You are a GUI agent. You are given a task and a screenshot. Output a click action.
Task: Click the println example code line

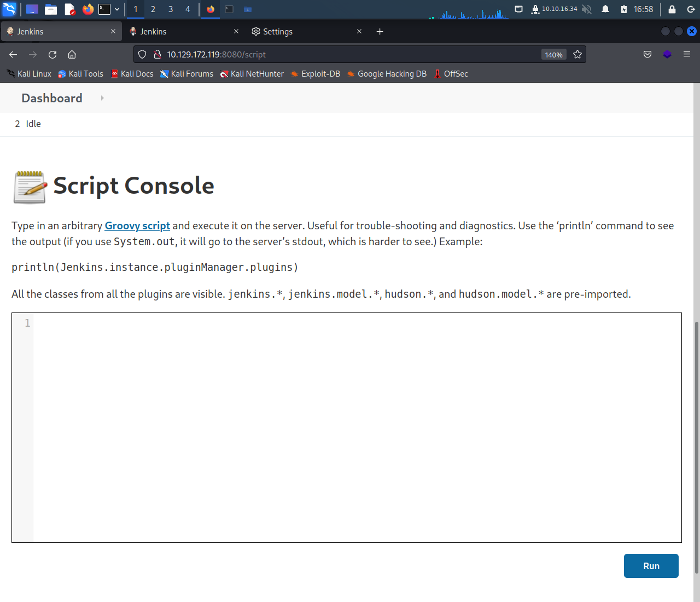click(x=155, y=267)
